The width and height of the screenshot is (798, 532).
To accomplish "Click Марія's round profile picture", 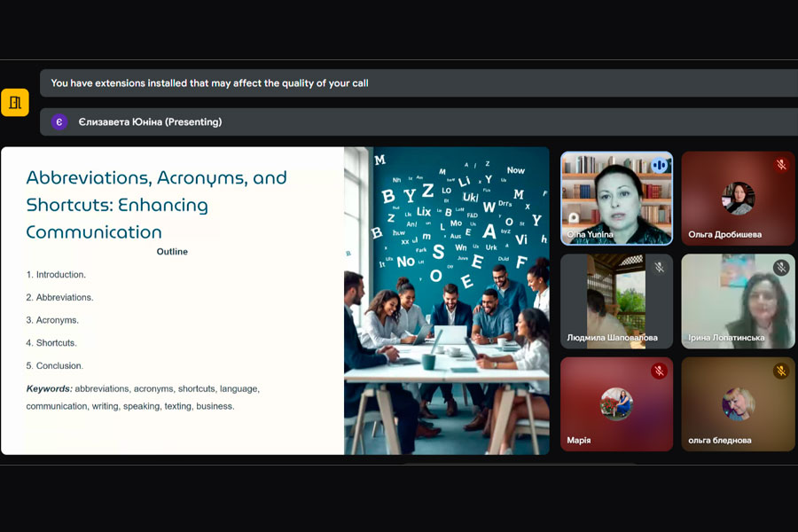I will tap(616, 403).
